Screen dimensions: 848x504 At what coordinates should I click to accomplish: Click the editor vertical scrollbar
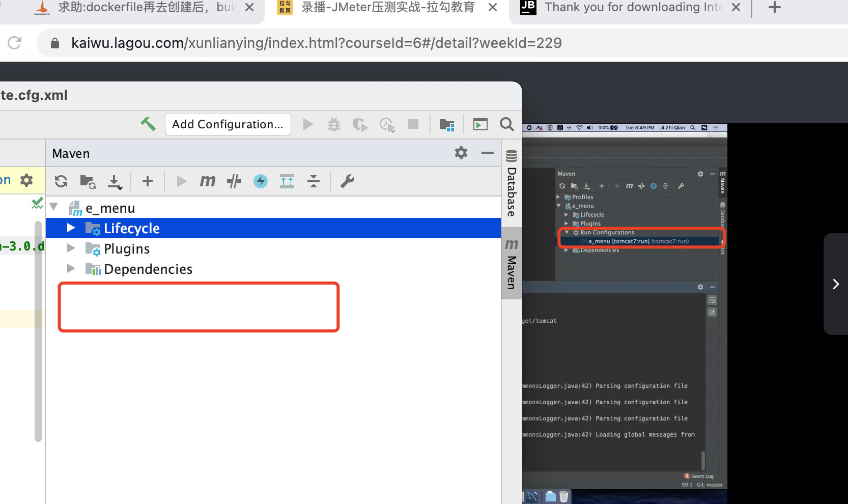point(38,331)
